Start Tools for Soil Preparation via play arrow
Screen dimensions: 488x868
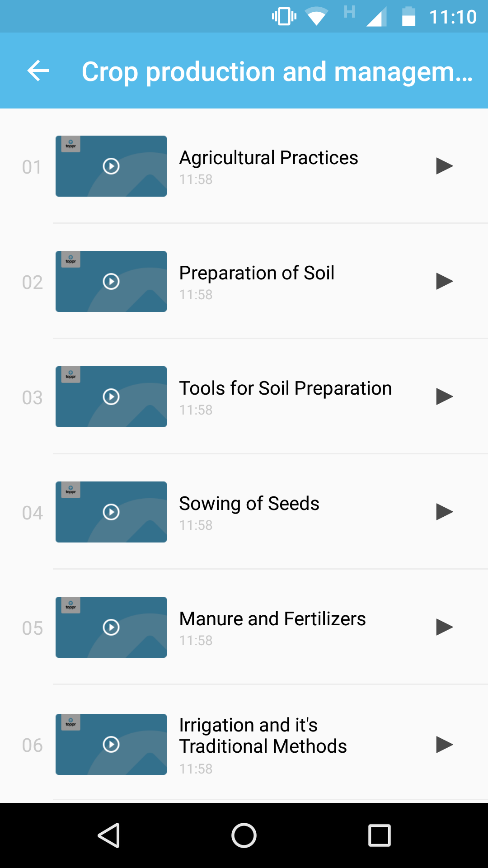click(x=444, y=396)
